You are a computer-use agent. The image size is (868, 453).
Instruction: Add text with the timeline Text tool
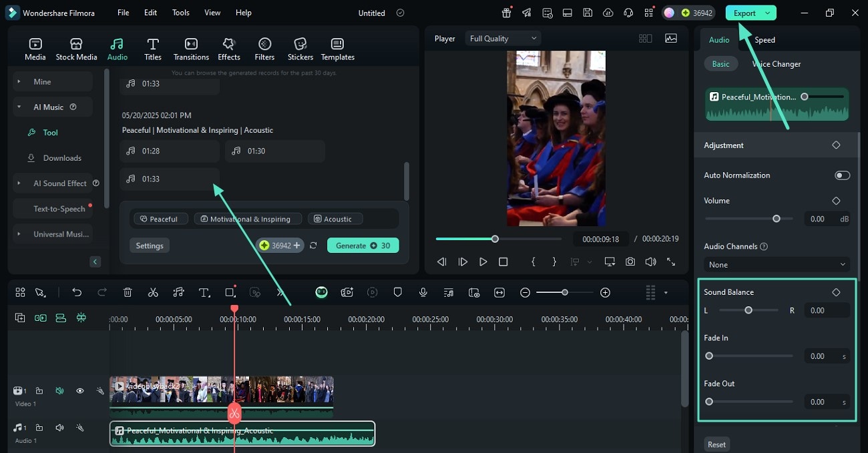[x=204, y=292]
